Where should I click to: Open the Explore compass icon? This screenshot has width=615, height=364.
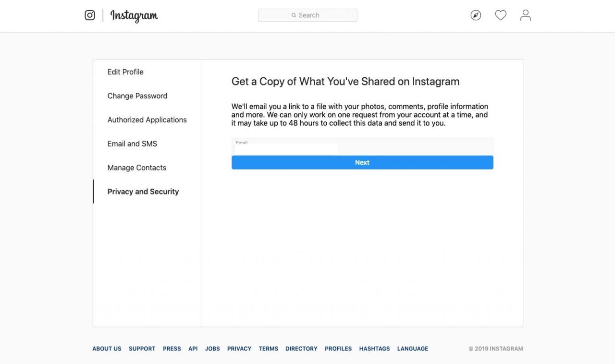pyautogui.click(x=476, y=15)
